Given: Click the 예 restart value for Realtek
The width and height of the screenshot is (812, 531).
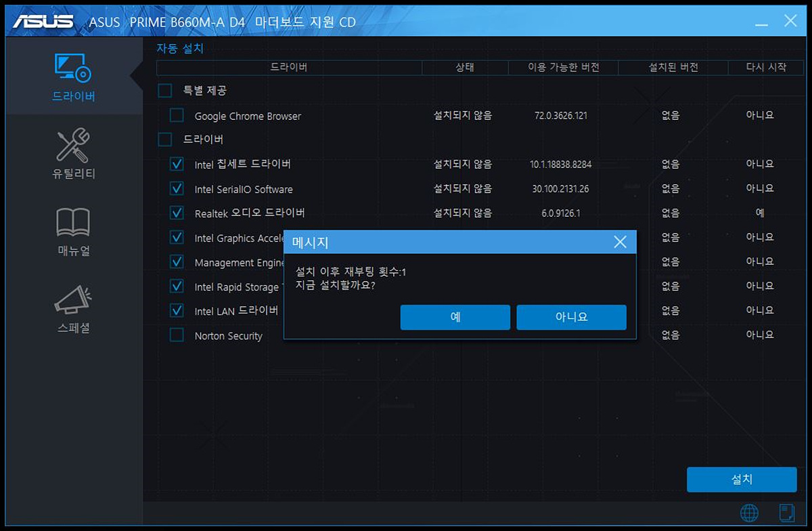Looking at the screenshot, I should pos(760,213).
